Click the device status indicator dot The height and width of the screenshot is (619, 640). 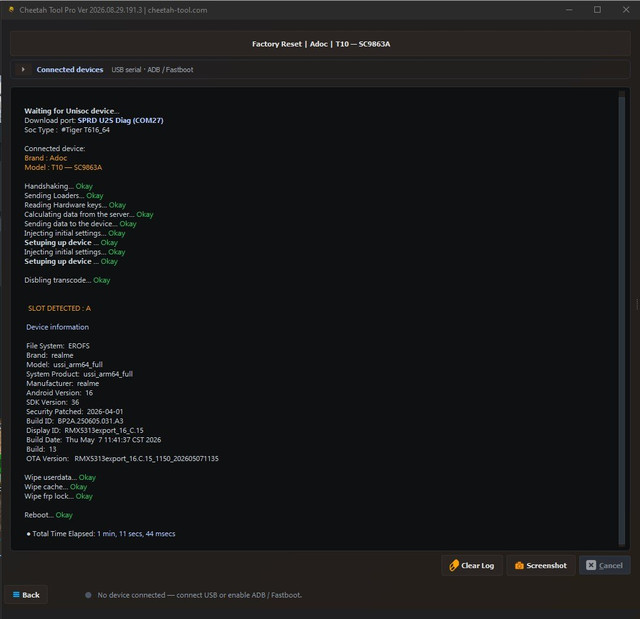(x=88, y=595)
